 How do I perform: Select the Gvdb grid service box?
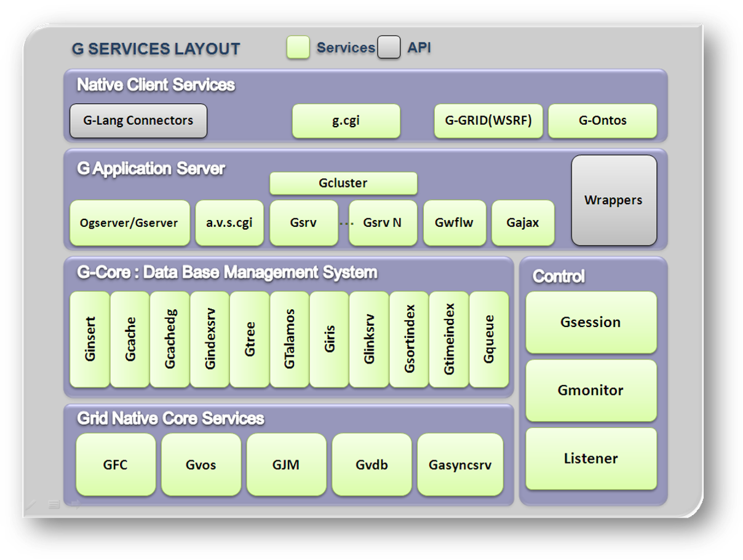tap(371, 465)
